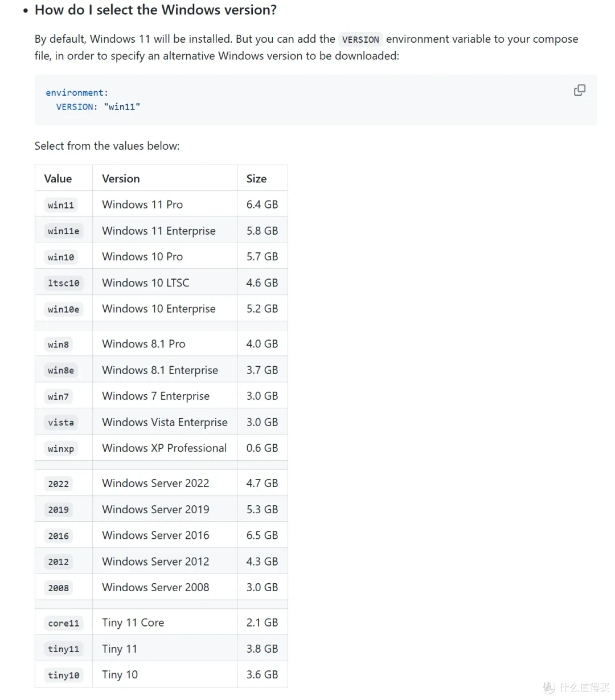This screenshot has width=615, height=700.
Task: Click the 5.8 GB size cell
Action: (263, 231)
